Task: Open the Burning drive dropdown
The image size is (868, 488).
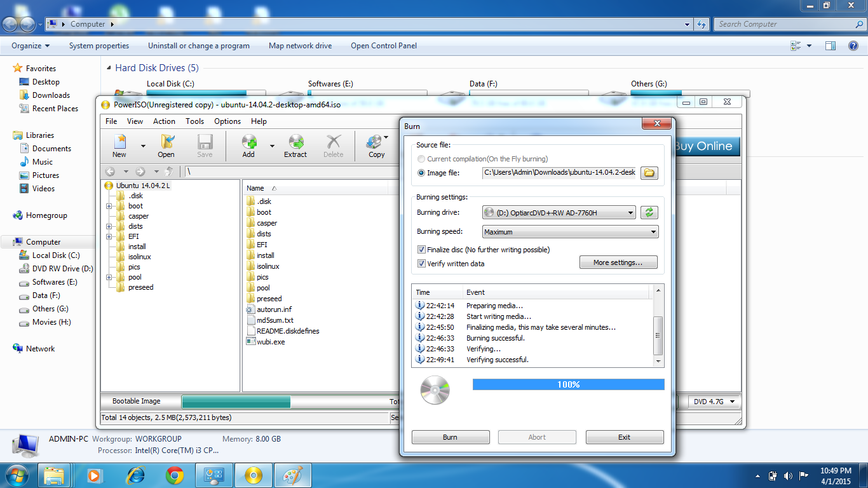Action: pos(559,213)
